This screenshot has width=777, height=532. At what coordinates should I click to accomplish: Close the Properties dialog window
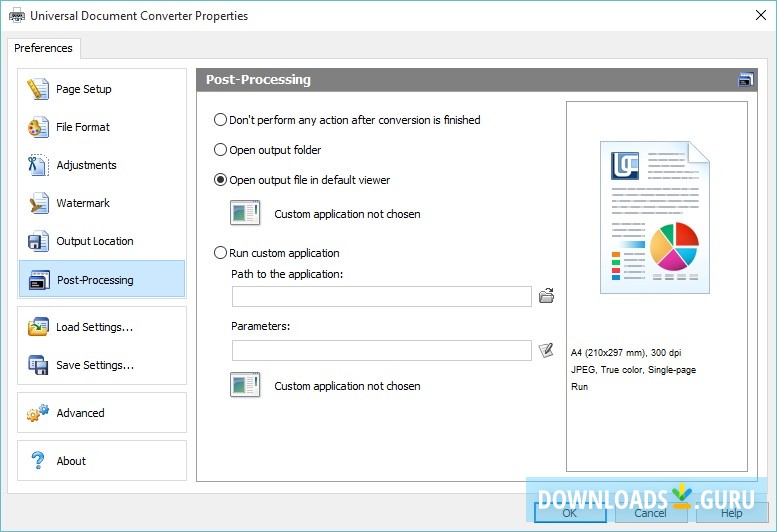coord(761,15)
